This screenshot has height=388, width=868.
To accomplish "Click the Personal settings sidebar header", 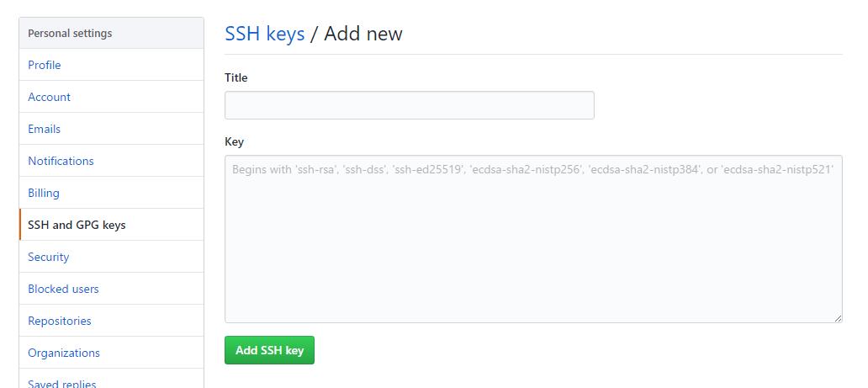I will click(x=70, y=34).
